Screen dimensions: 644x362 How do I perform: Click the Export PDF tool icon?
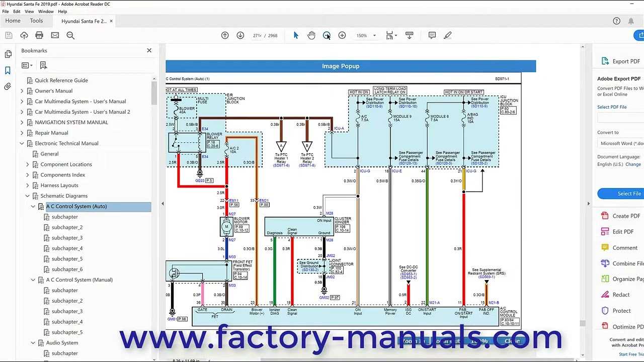[605, 61]
